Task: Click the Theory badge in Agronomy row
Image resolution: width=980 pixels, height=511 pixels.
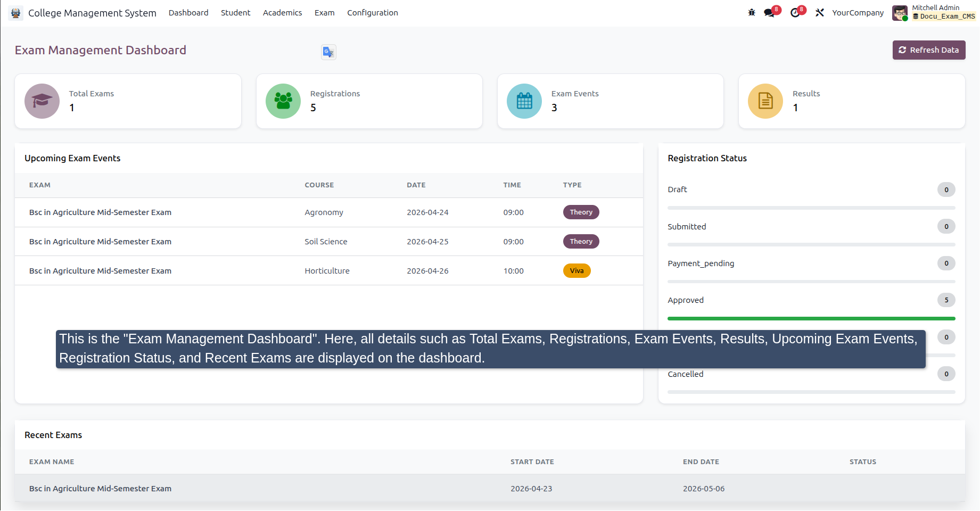Action: pyautogui.click(x=581, y=212)
